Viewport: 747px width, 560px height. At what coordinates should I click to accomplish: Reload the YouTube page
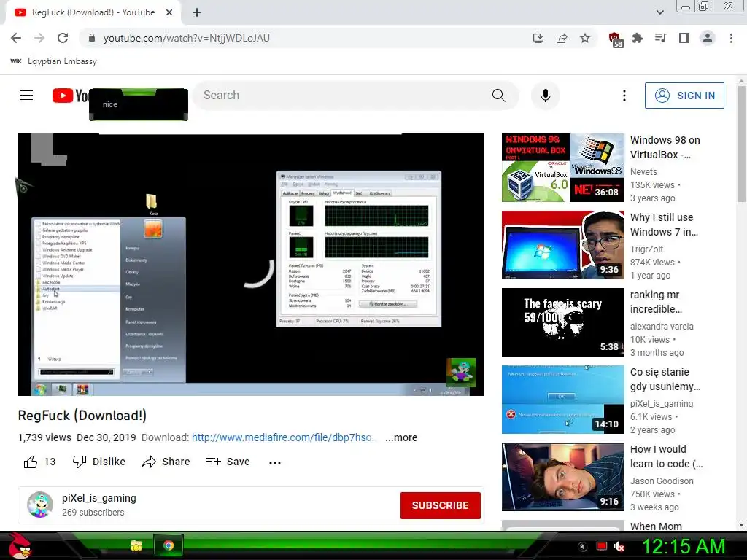(63, 38)
